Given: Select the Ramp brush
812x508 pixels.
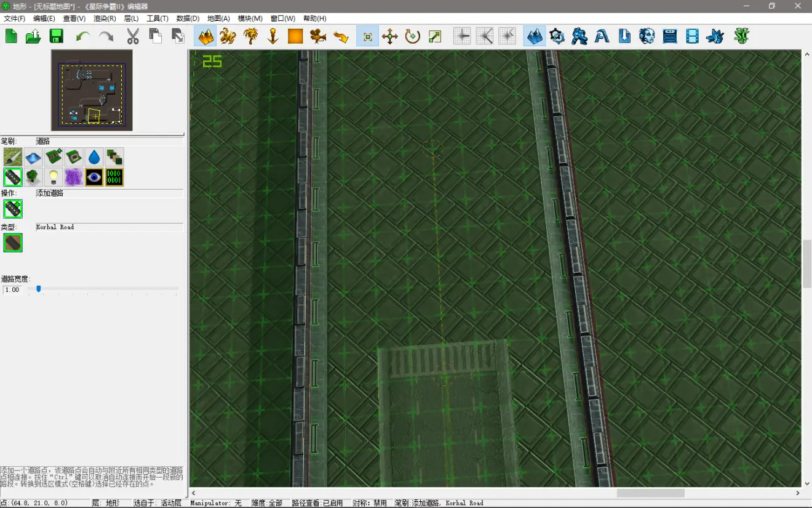Looking at the screenshot, I should click(74, 156).
